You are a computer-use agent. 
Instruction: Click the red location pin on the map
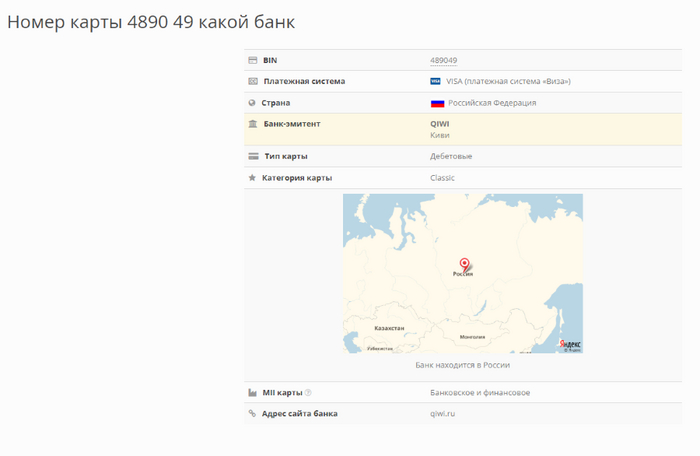tap(463, 263)
